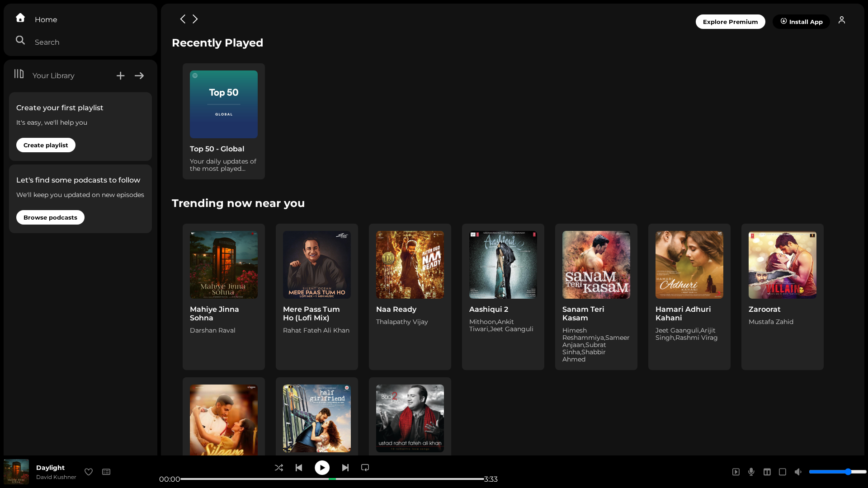Screen dimensions: 868x488
Task: Click the 'Rahat Fateh Ali Khan' artist text
Action: (316, 330)
